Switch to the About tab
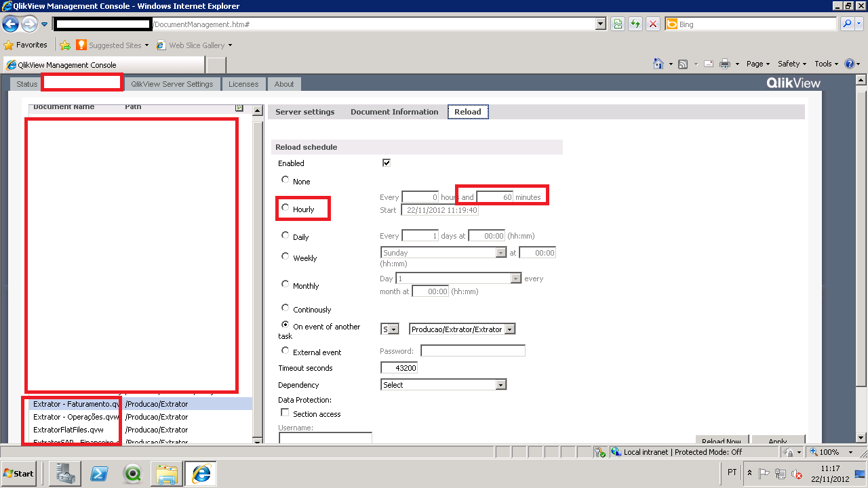Screen dimensions: 868x488 click(284, 84)
